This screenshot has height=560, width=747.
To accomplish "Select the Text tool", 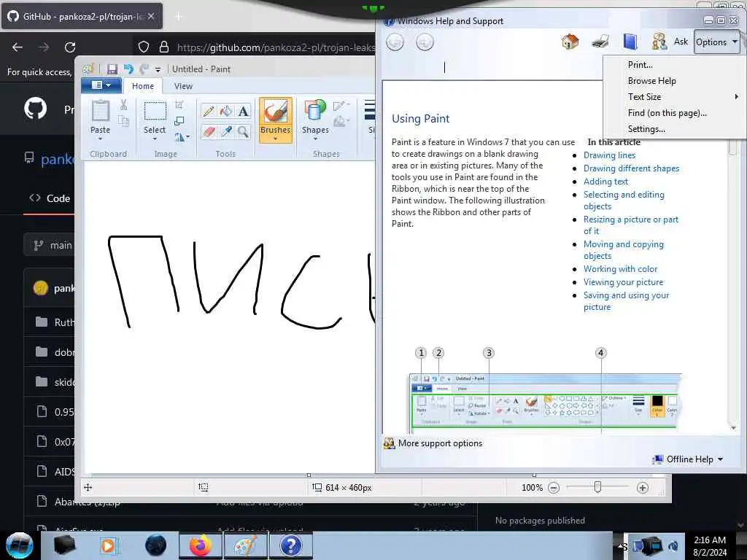I will (244, 111).
